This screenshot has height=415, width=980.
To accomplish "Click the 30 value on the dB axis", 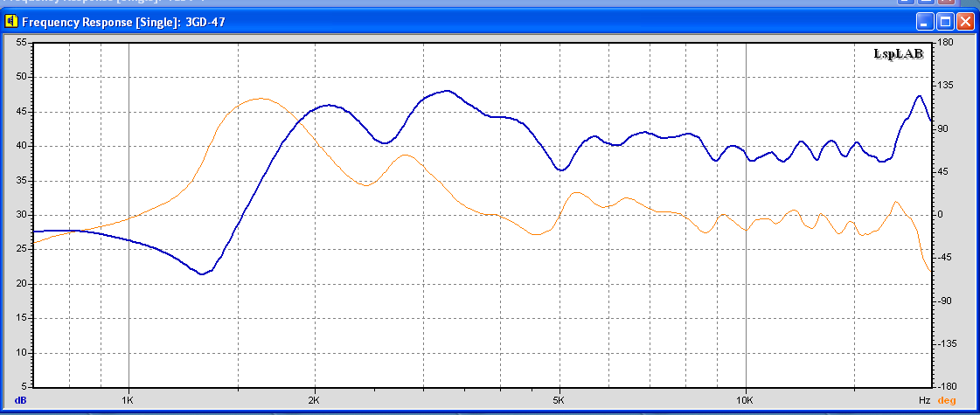I will 21,215.
